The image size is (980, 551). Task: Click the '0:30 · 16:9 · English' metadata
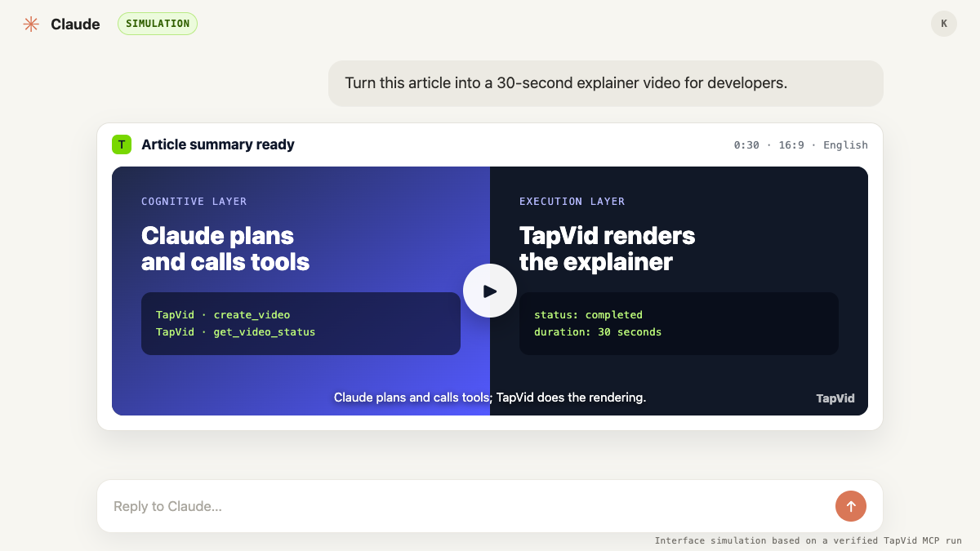click(x=800, y=144)
